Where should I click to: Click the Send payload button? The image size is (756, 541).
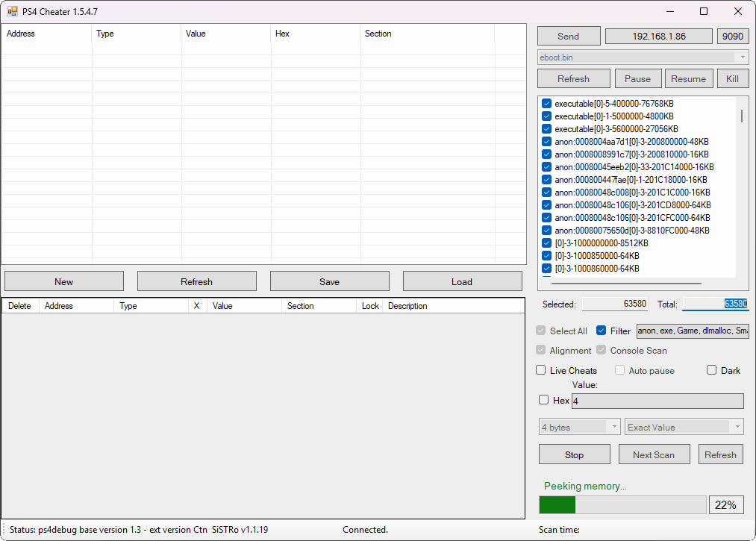569,36
